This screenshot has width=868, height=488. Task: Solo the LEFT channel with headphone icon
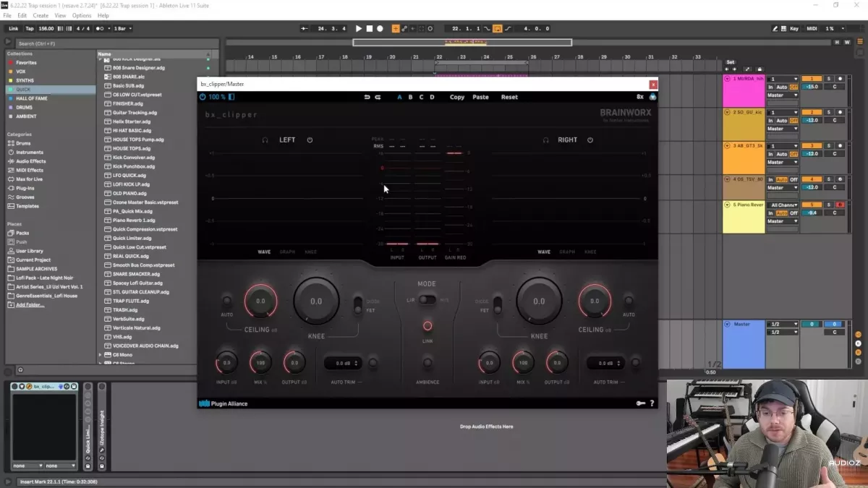click(x=265, y=140)
